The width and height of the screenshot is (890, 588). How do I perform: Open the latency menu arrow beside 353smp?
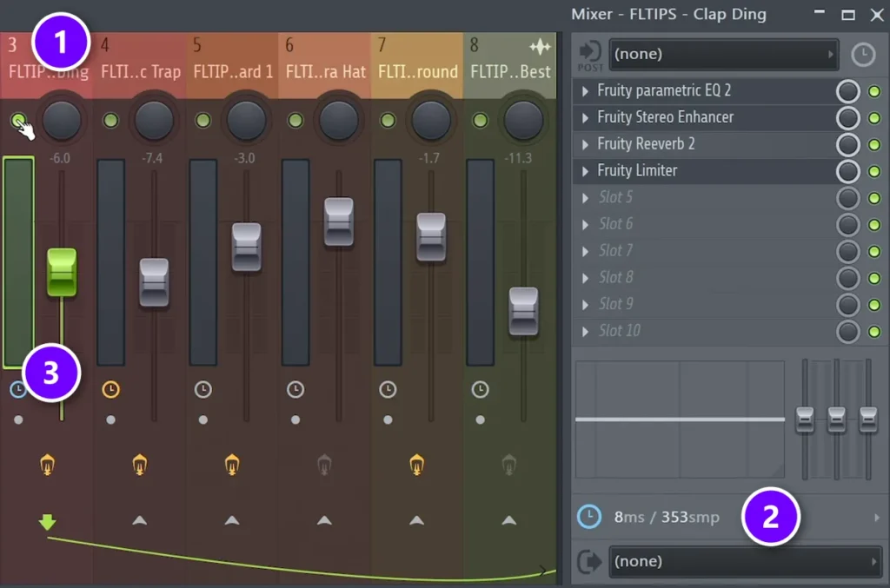click(876, 517)
